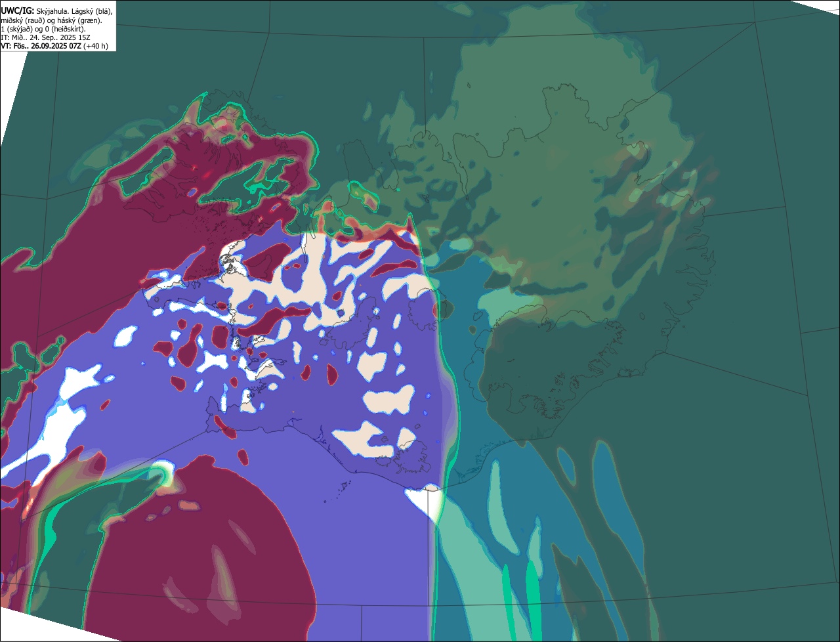Click the "VT: Fös.. 26.09.2025 07Z" valid time
840x642 pixels.
pos(41,46)
